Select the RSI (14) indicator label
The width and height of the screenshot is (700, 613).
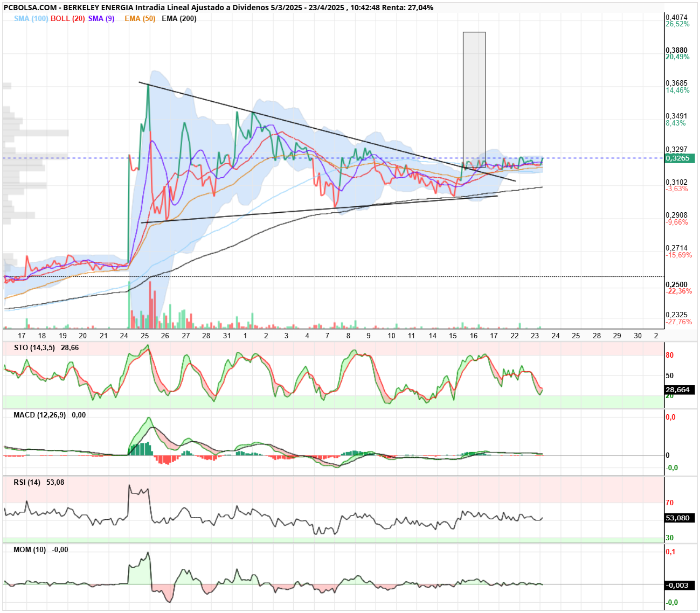(27, 482)
